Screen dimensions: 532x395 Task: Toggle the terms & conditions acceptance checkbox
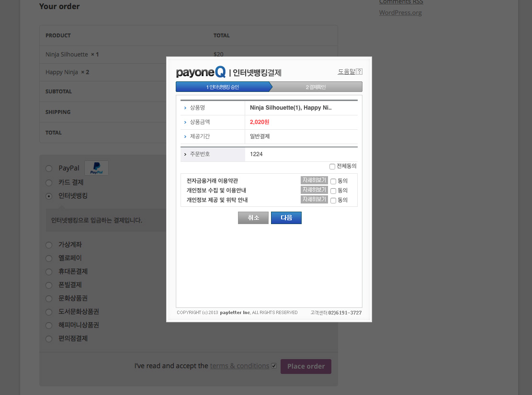274,366
